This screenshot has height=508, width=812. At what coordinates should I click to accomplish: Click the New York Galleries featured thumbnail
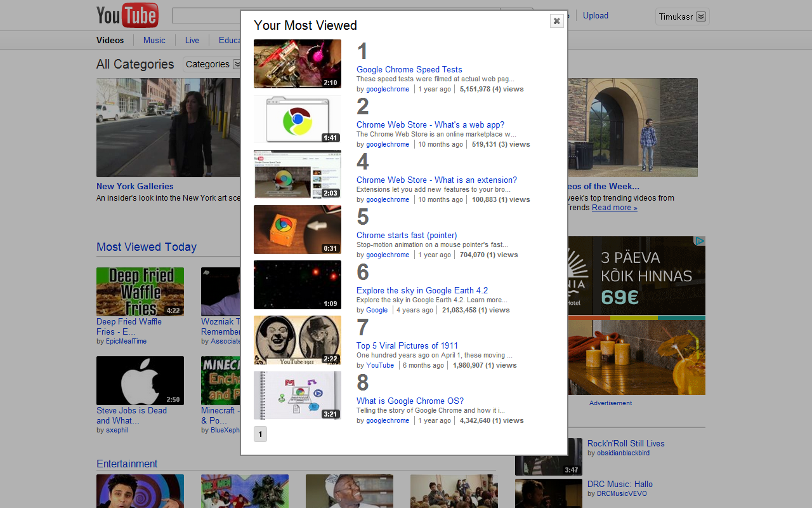click(x=168, y=128)
